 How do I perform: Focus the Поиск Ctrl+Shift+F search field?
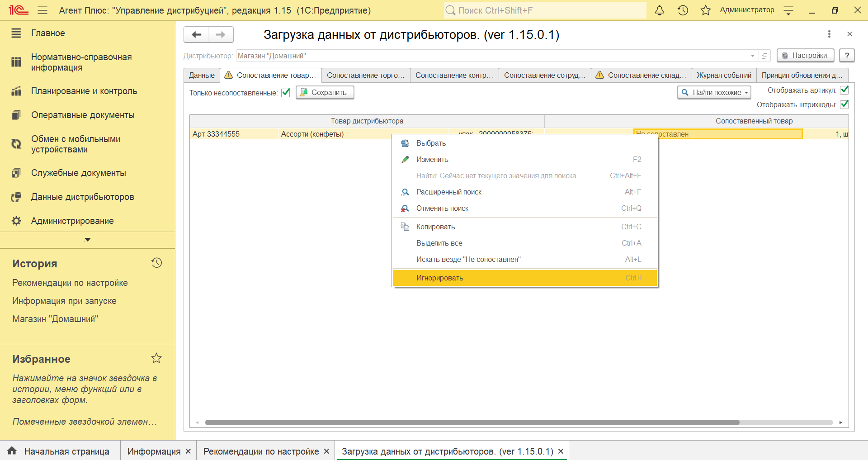coord(545,10)
